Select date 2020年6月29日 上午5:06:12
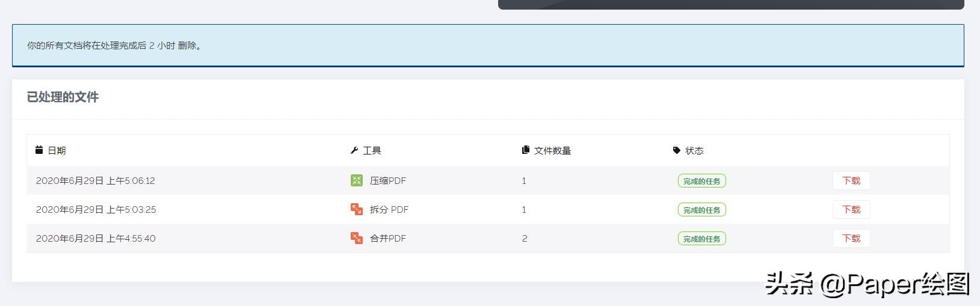 tap(96, 180)
